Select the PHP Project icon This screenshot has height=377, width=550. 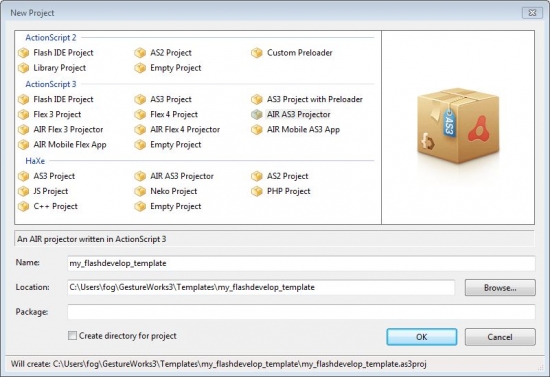(257, 191)
